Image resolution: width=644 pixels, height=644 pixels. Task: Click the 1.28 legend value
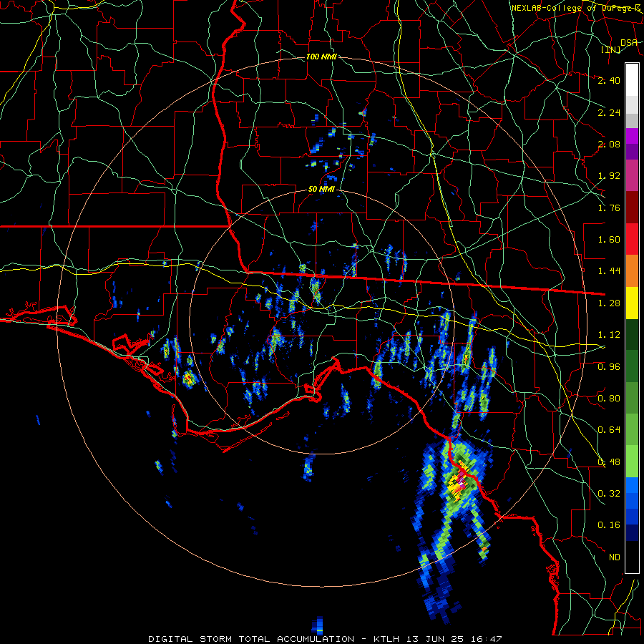[x=609, y=303]
